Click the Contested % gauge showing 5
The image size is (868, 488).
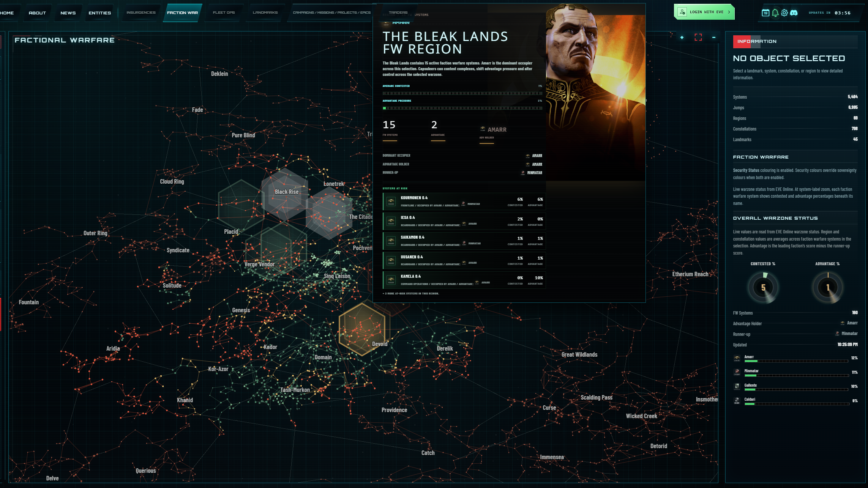click(x=763, y=288)
